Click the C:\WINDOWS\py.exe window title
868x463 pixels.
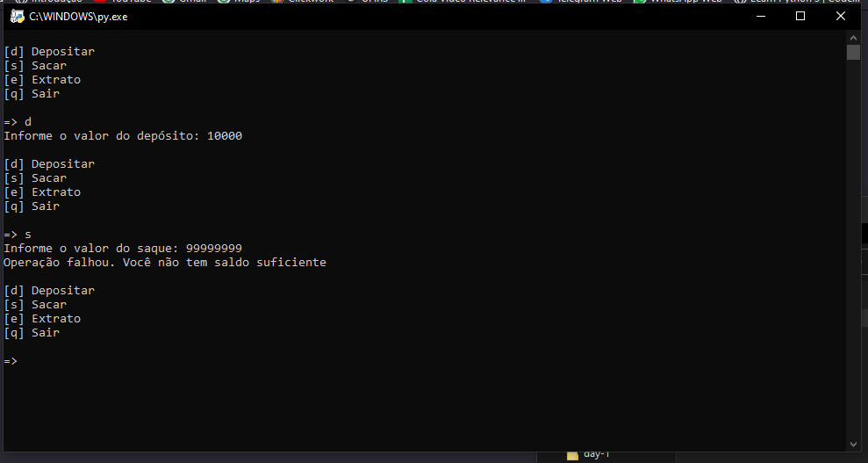pos(78,17)
